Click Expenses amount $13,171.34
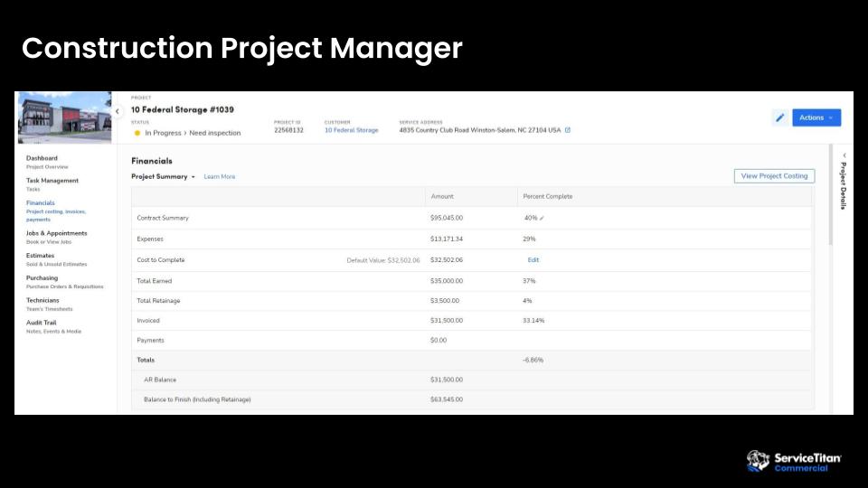868x488 pixels. pos(446,239)
